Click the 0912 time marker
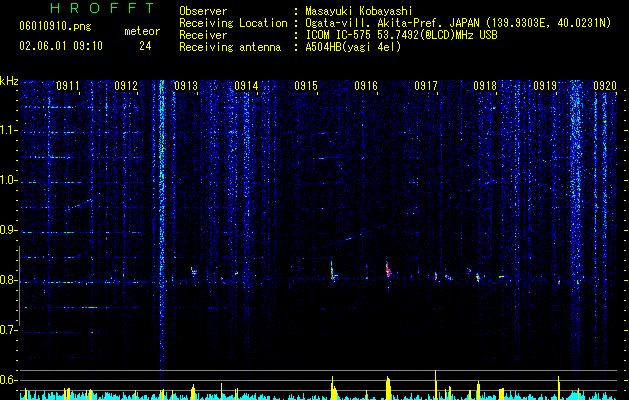The width and height of the screenshot is (629, 400). pyautogui.click(x=126, y=85)
